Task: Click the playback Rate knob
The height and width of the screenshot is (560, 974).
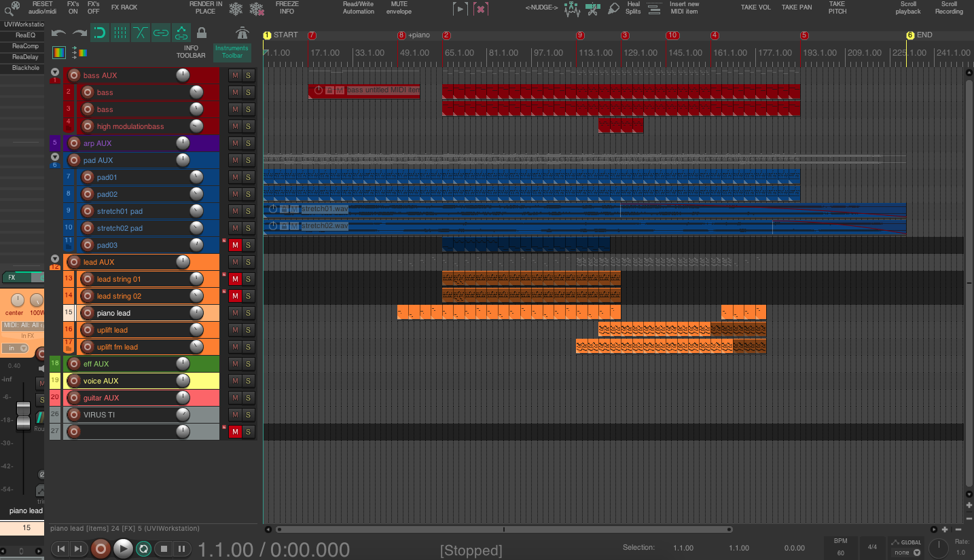Action: [x=938, y=548]
